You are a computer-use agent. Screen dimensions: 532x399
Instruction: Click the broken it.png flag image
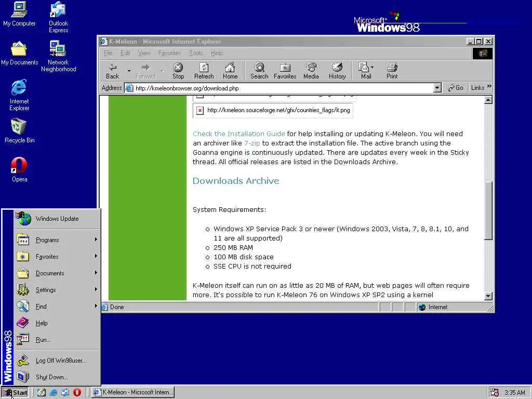273,110
